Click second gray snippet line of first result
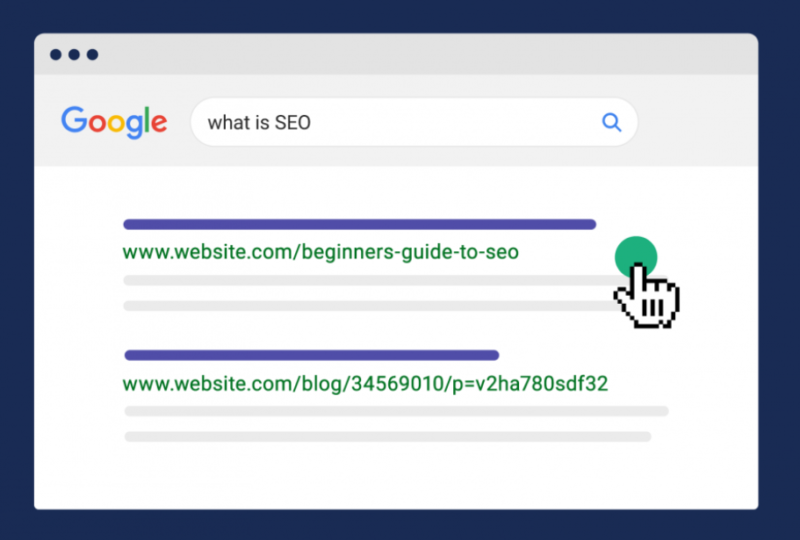The image size is (800, 540). (370, 306)
